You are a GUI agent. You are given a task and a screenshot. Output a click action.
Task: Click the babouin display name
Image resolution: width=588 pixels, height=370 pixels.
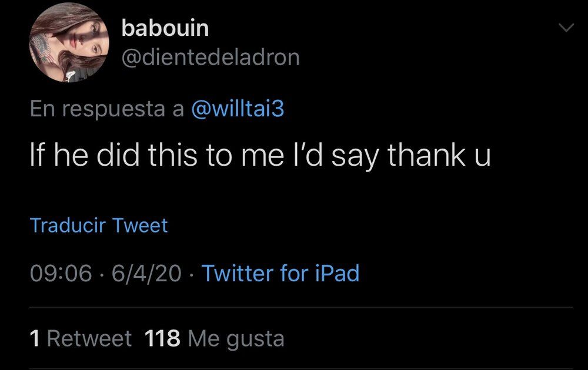pos(165,28)
